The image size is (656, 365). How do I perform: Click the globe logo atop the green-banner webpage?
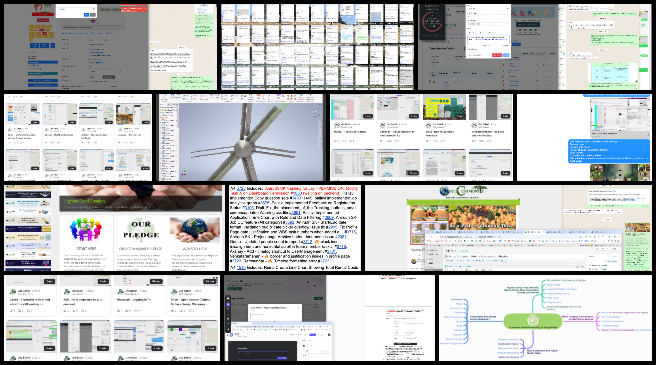tap(445, 191)
